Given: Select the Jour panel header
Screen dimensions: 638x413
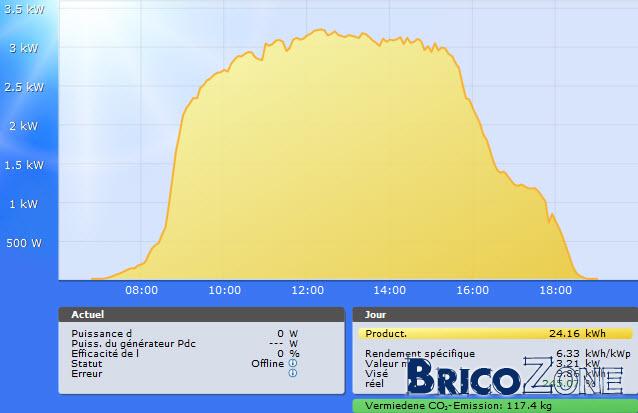Looking at the screenshot, I should [495, 315].
